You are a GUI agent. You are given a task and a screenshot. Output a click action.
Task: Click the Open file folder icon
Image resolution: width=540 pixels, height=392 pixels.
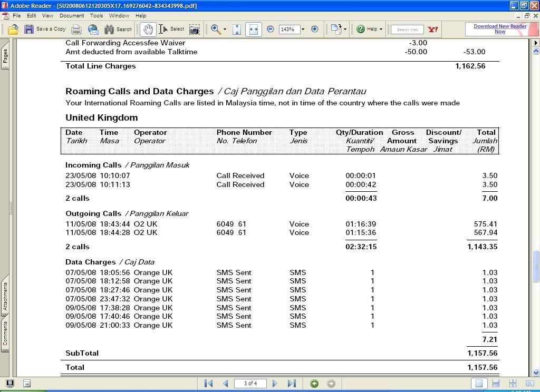point(13,30)
